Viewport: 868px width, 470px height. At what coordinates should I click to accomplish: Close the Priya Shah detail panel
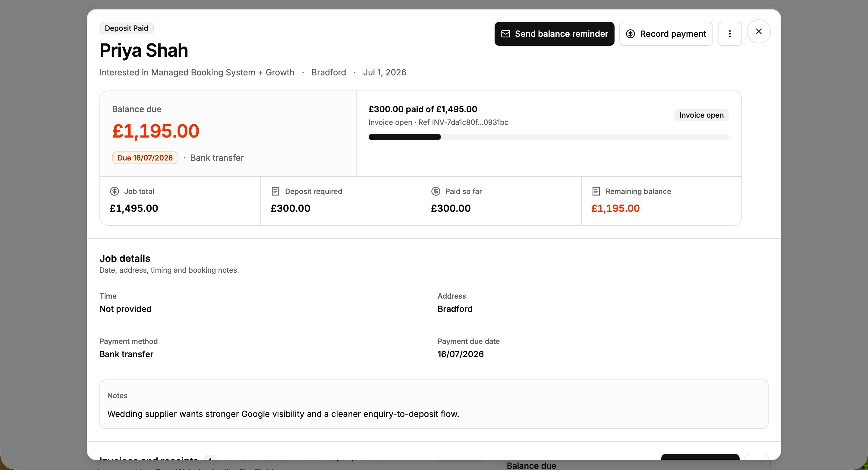(x=759, y=31)
